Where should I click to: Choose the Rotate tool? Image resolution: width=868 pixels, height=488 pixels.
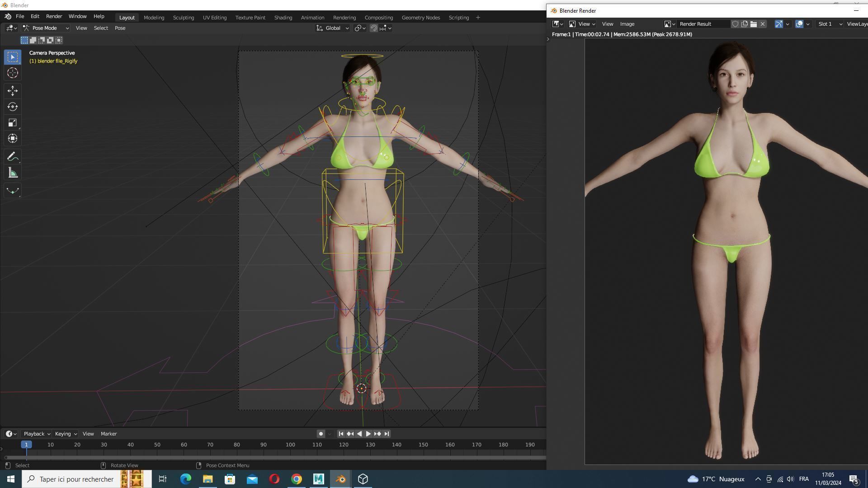(13, 107)
